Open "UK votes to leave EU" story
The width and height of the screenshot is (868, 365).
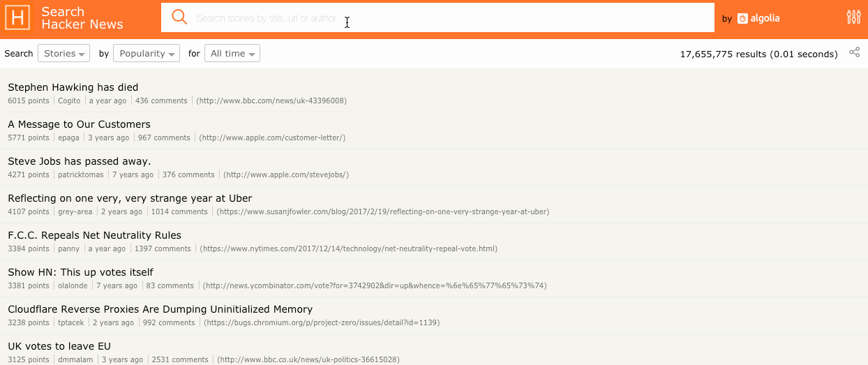point(59,346)
